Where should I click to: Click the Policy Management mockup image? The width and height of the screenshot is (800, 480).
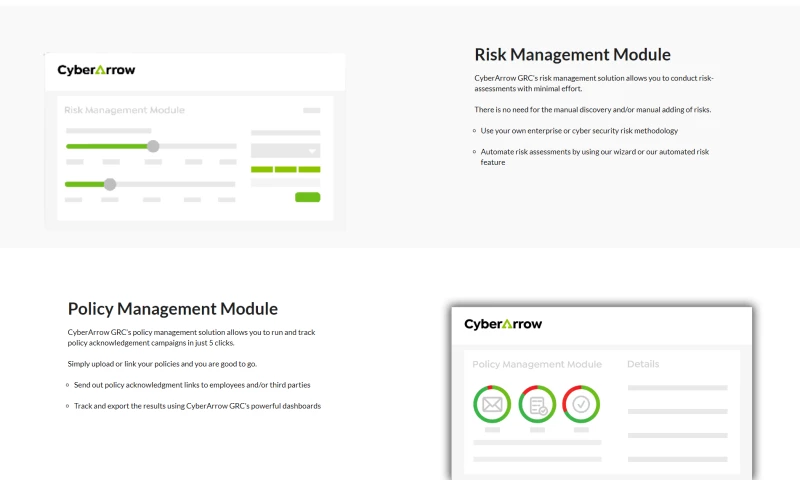(602, 393)
